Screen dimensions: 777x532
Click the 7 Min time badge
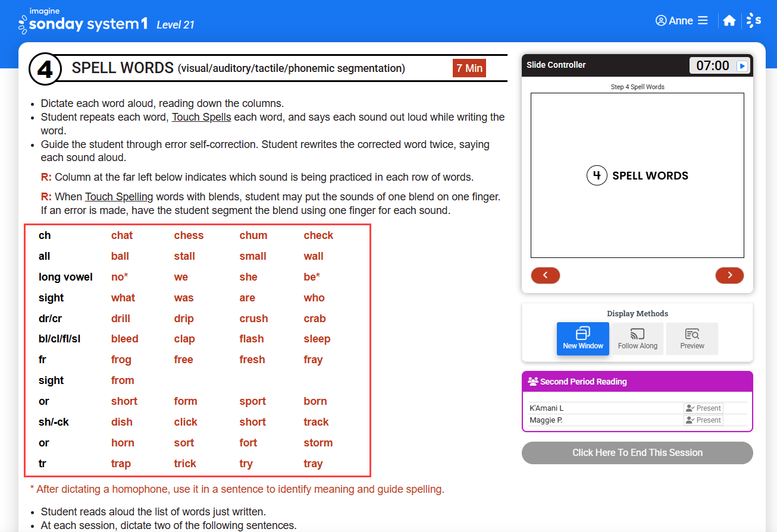click(x=469, y=68)
